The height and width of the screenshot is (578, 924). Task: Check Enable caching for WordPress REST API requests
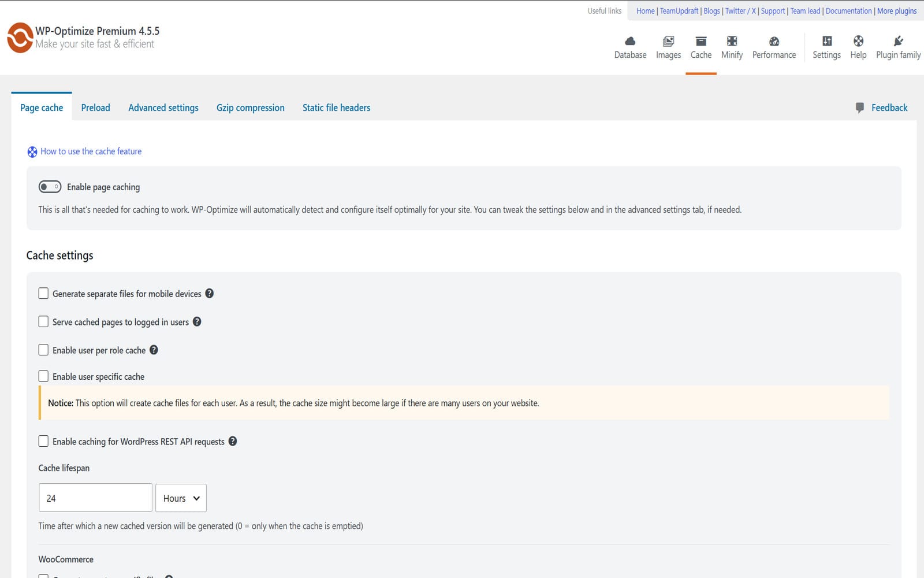(x=43, y=441)
